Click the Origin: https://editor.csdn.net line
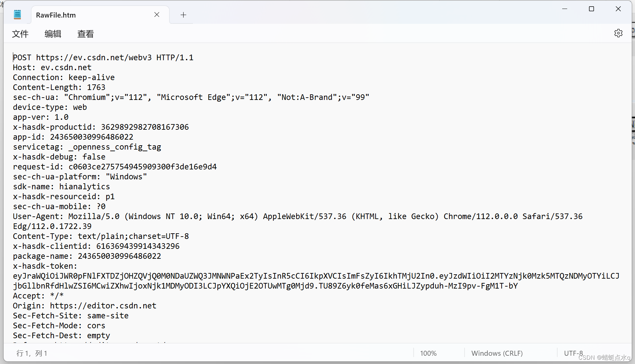 [84, 306]
